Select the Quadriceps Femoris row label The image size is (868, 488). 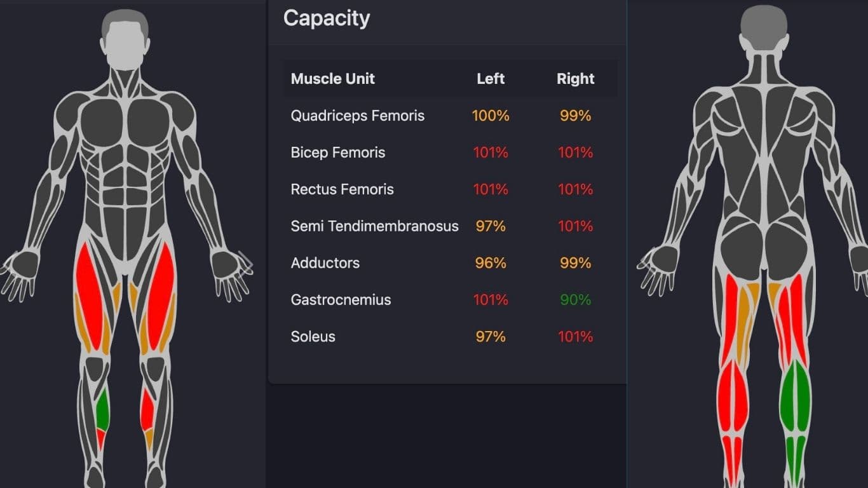coord(358,116)
